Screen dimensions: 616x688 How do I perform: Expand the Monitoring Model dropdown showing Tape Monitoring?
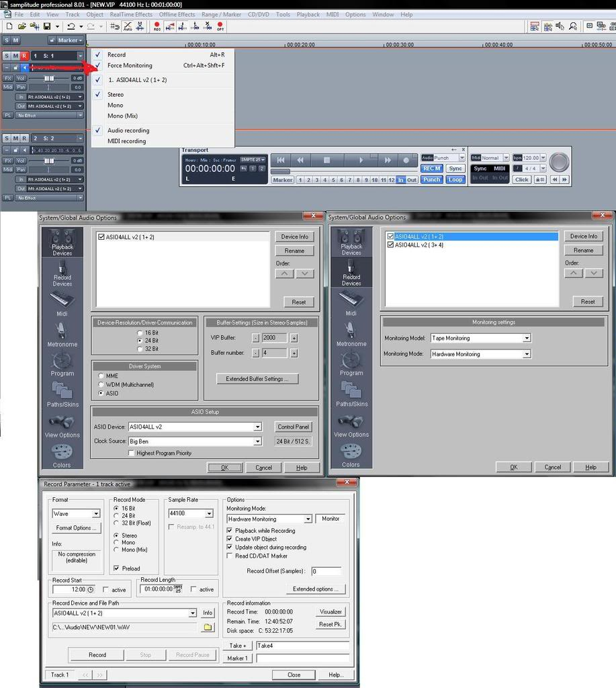[x=527, y=338]
